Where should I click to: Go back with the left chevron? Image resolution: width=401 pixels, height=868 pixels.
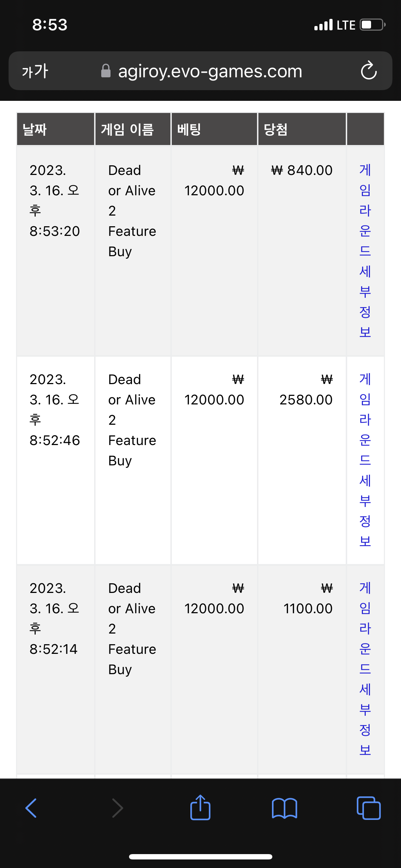click(31, 808)
